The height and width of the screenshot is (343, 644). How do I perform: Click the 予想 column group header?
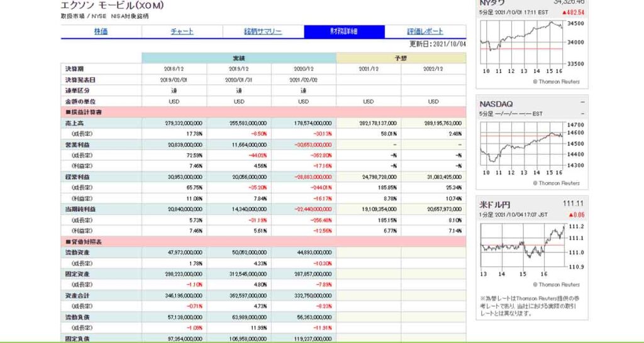click(x=401, y=58)
